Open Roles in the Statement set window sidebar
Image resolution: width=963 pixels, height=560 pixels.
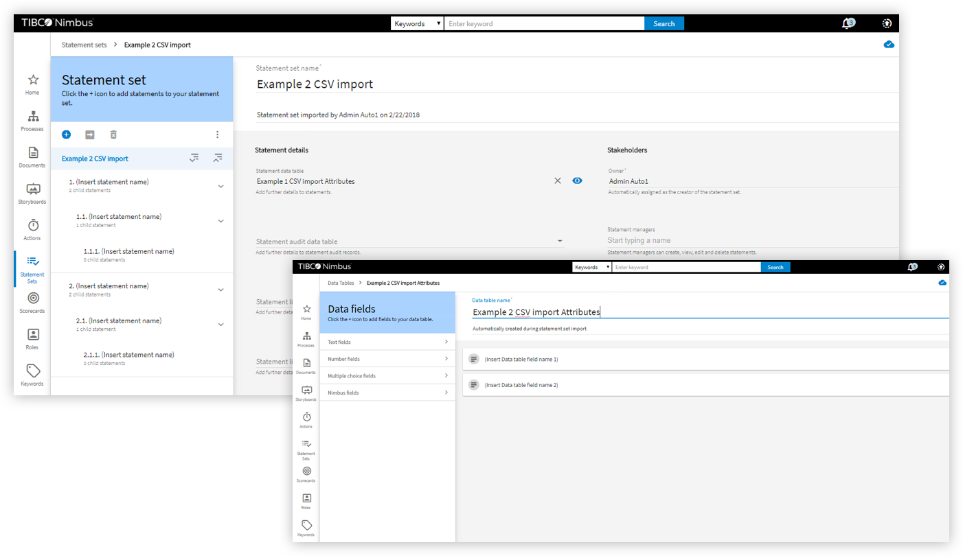[32, 339]
